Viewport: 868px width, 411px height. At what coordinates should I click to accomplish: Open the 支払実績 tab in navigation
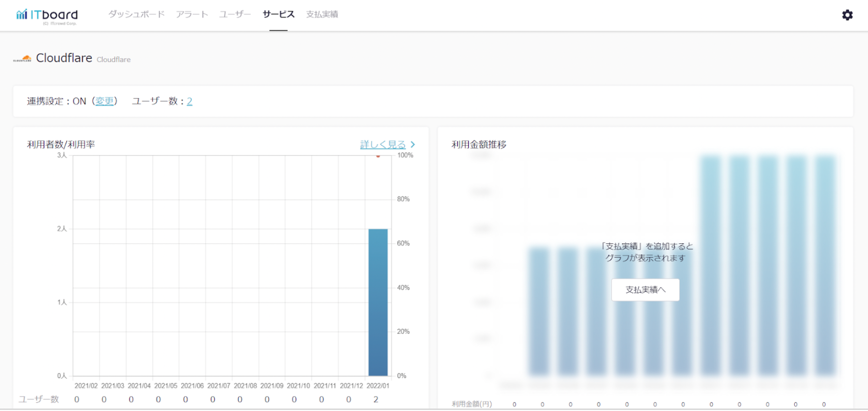click(322, 14)
